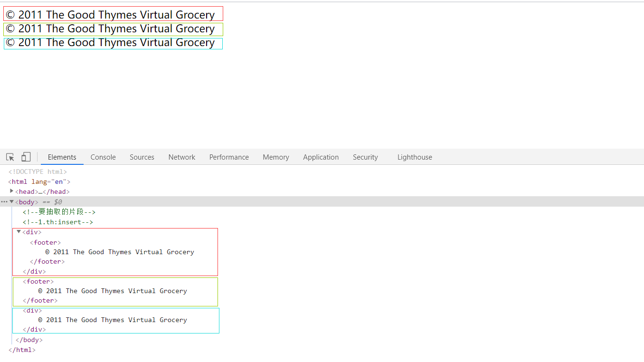
Task: Collapse the body node triangle
Action: pos(12,201)
